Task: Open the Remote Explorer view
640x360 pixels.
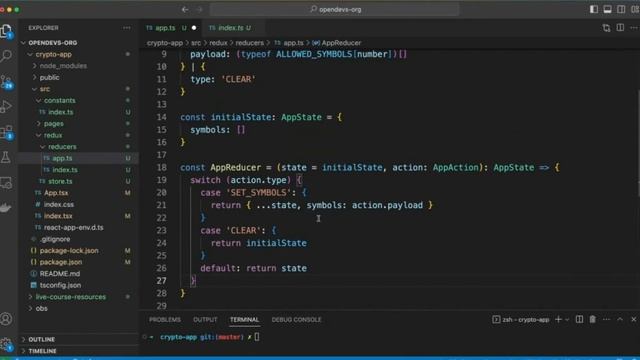Action: [x=6, y=183]
